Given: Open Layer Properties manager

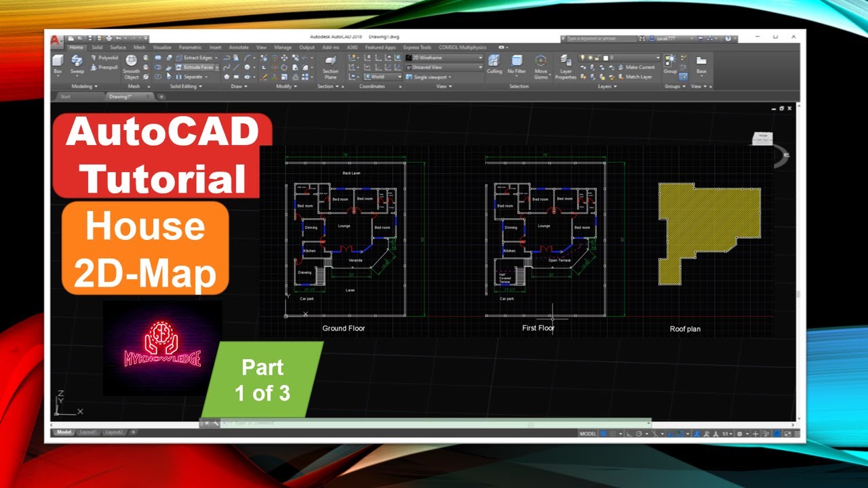Looking at the screenshot, I should (566, 67).
